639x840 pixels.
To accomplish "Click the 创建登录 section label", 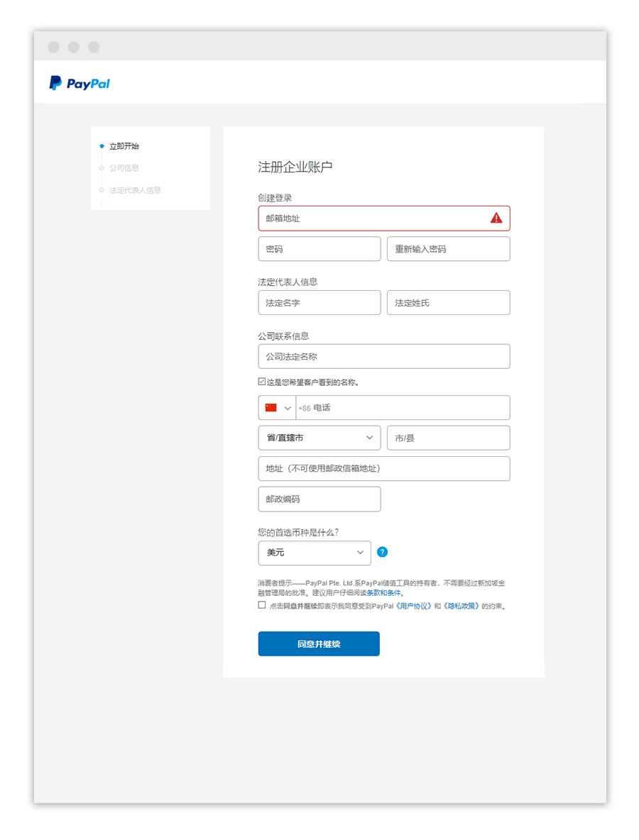I will coord(275,198).
